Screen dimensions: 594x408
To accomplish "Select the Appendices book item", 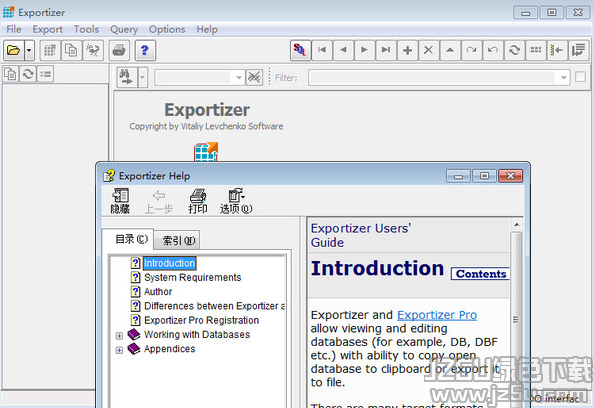I will (170, 349).
